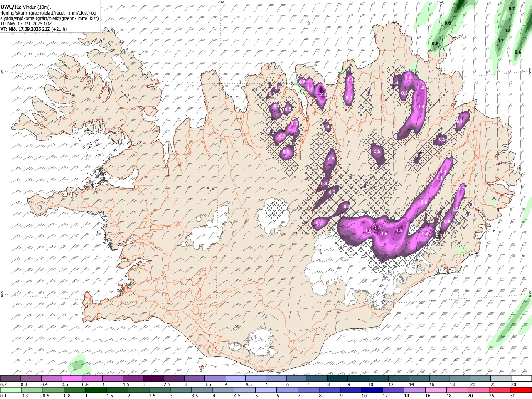
Task: Select the bright pink upper swatch between 0.5 and 0.8
Action: (x=71, y=379)
